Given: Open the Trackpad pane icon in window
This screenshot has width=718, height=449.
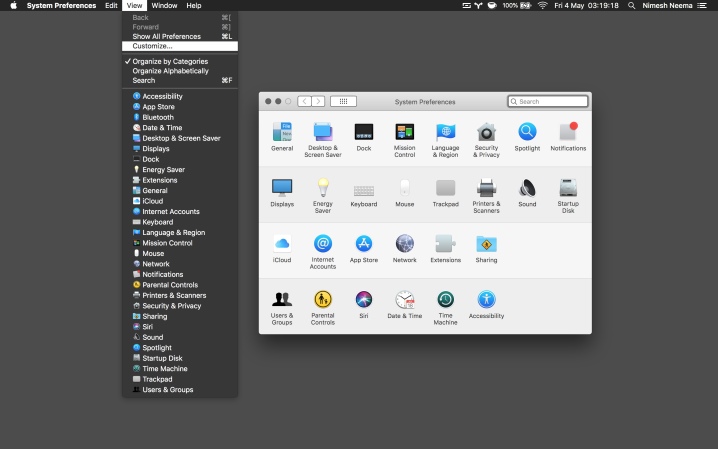Looking at the screenshot, I should (445, 188).
